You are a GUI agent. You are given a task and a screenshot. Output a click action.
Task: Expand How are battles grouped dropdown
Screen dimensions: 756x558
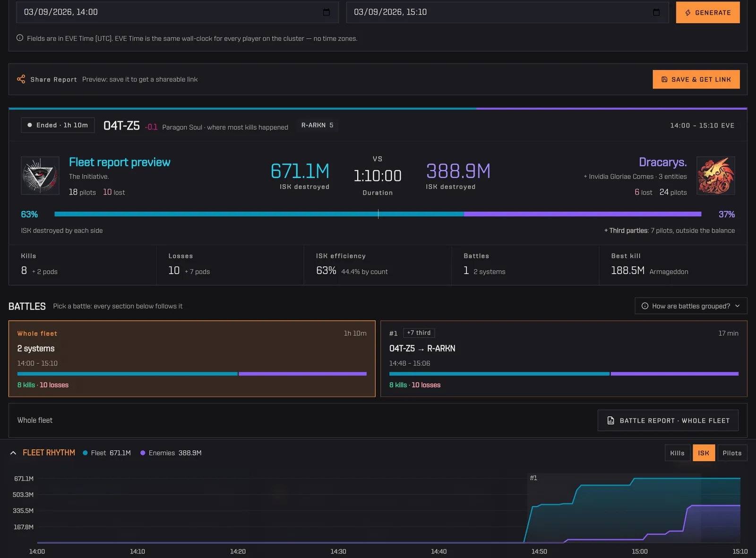point(691,306)
